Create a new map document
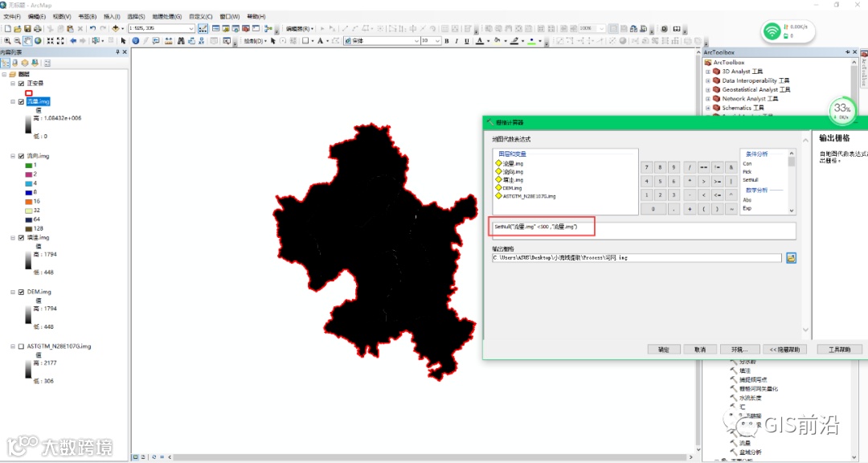Screen dimensions: 868x463 (x=8, y=28)
